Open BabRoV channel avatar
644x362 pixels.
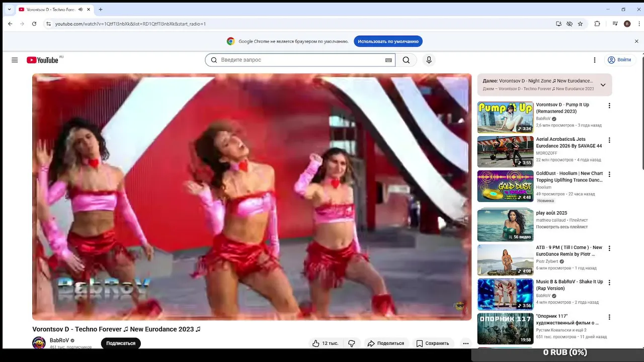(x=39, y=343)
